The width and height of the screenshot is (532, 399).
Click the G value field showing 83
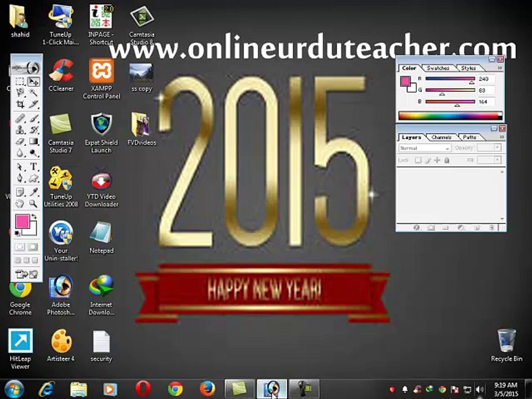[x=486, y=90]
